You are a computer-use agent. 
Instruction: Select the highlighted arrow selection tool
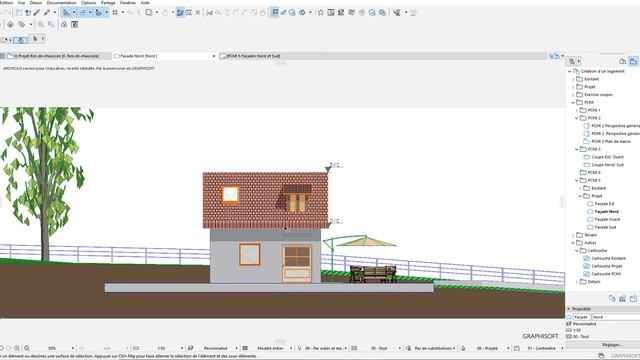click(x=20, y=40)
